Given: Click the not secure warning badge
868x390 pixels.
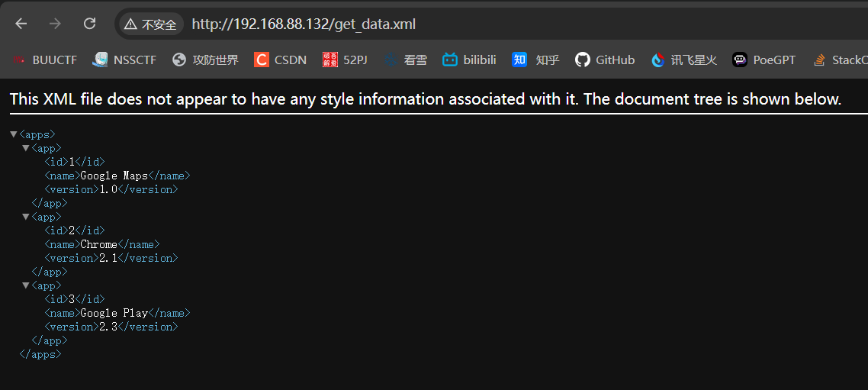Looking at the screenshot, I should click(150, 24).
